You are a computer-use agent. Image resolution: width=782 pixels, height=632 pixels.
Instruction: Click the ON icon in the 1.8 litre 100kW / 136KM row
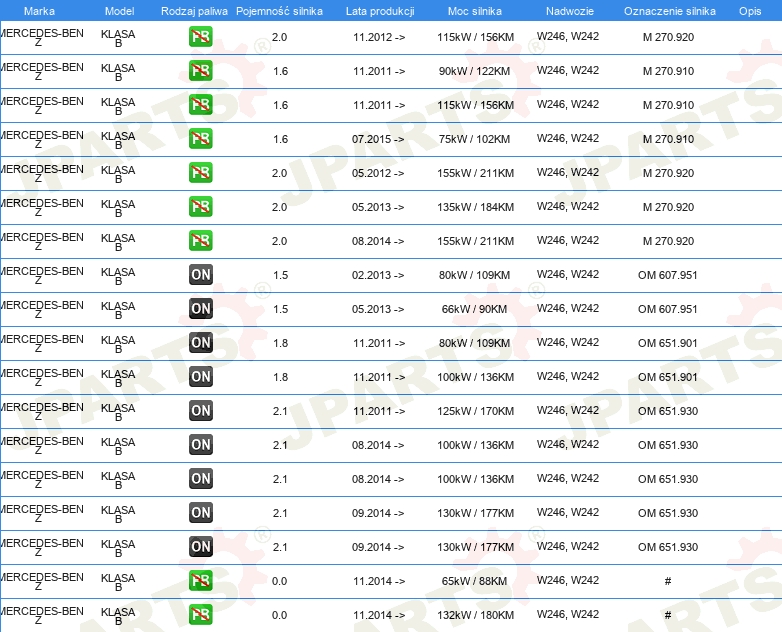(201, 377)
